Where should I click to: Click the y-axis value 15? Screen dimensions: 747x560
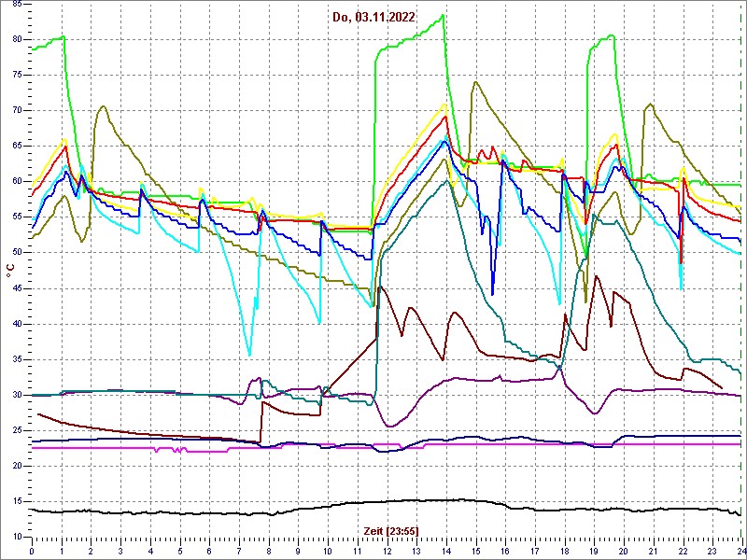(x=16, y=501)
